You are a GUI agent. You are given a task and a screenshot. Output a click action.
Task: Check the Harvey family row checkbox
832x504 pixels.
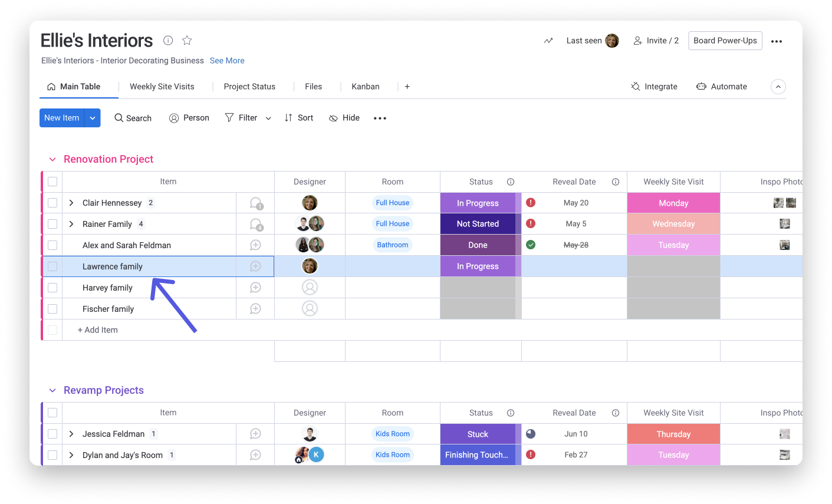pyautogui.click(x=52, y=288)
